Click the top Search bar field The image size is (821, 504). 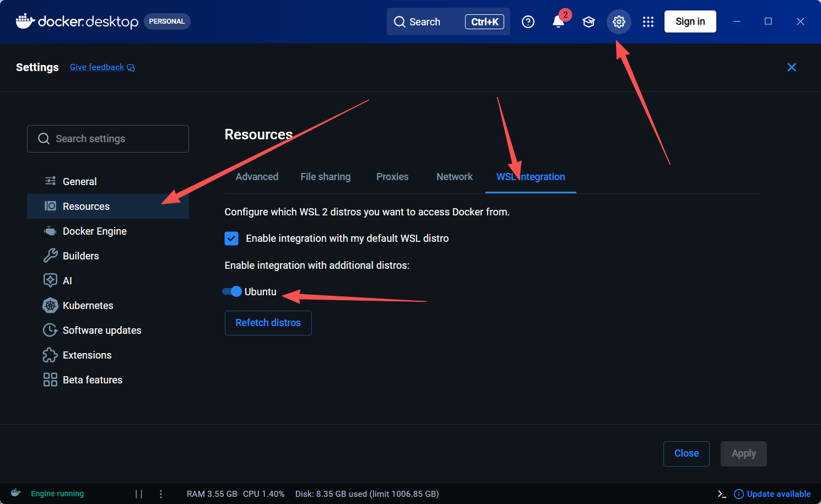point(449,21)
